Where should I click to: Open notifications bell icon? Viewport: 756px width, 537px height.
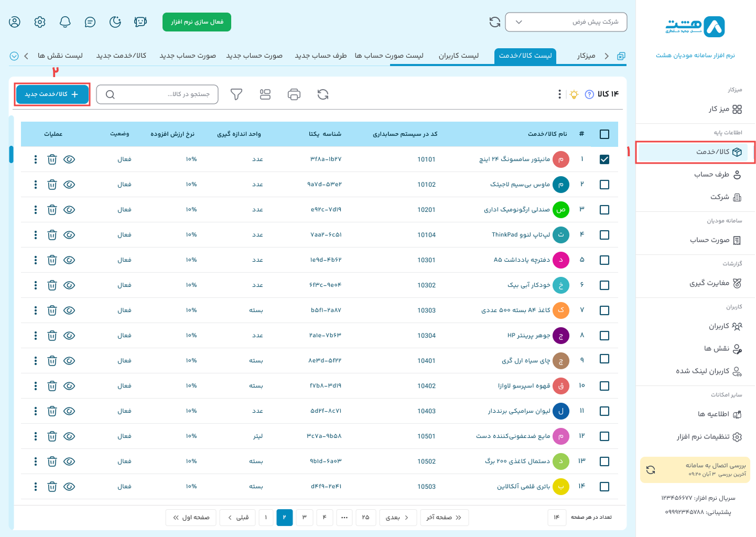[65, 22]
